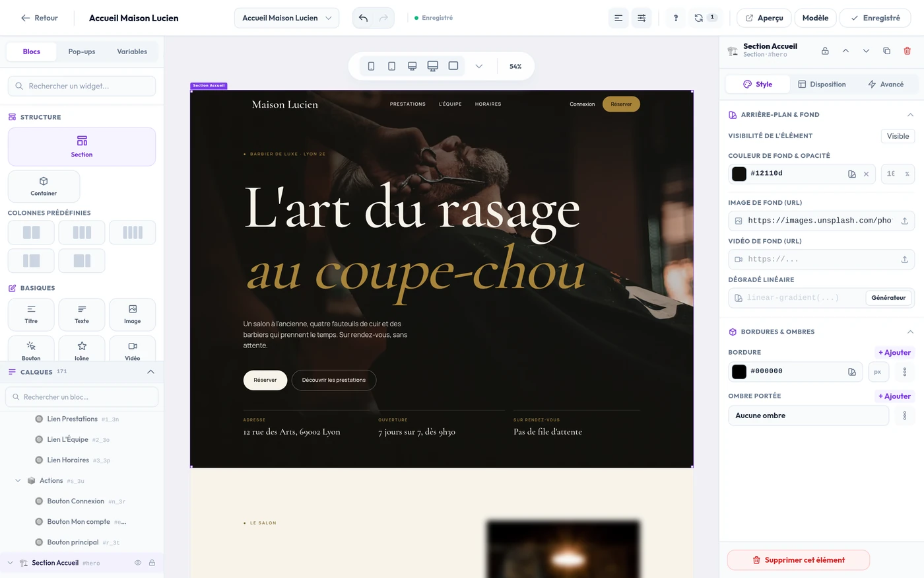Collapse the Calques layers panel
This screenshot has width=924, height=578.
[x=150, y=372]
